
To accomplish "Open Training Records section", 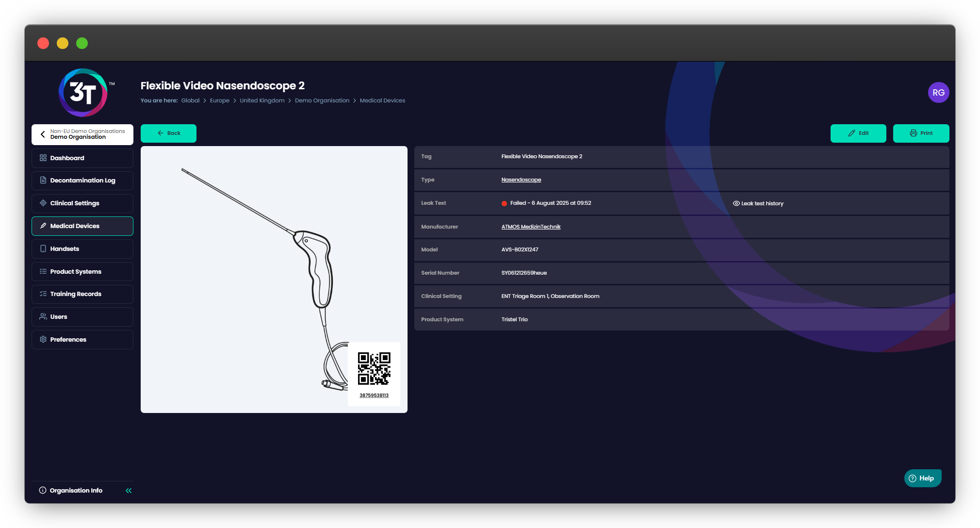I will pos(82,294).
